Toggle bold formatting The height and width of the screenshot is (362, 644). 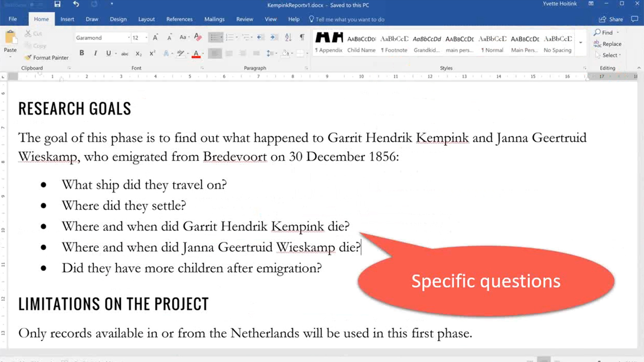pyautogui.click(x=82, y=53)
